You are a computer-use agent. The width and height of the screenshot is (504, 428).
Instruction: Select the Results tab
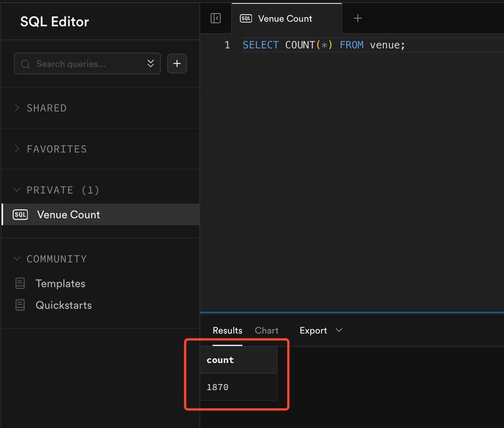227,330
